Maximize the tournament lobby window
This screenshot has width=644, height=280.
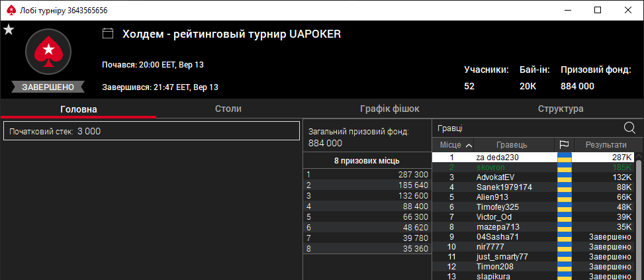click(598, 11)
